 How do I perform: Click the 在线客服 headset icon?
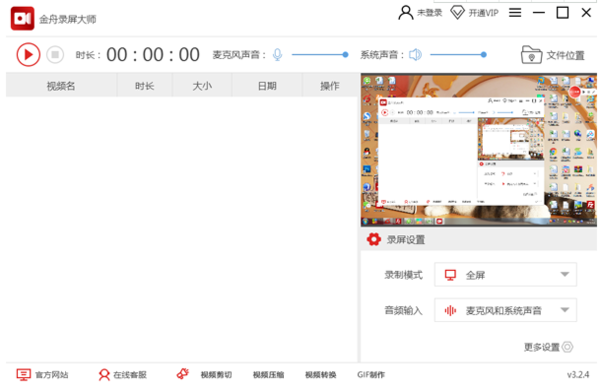(x=104, y=375)
